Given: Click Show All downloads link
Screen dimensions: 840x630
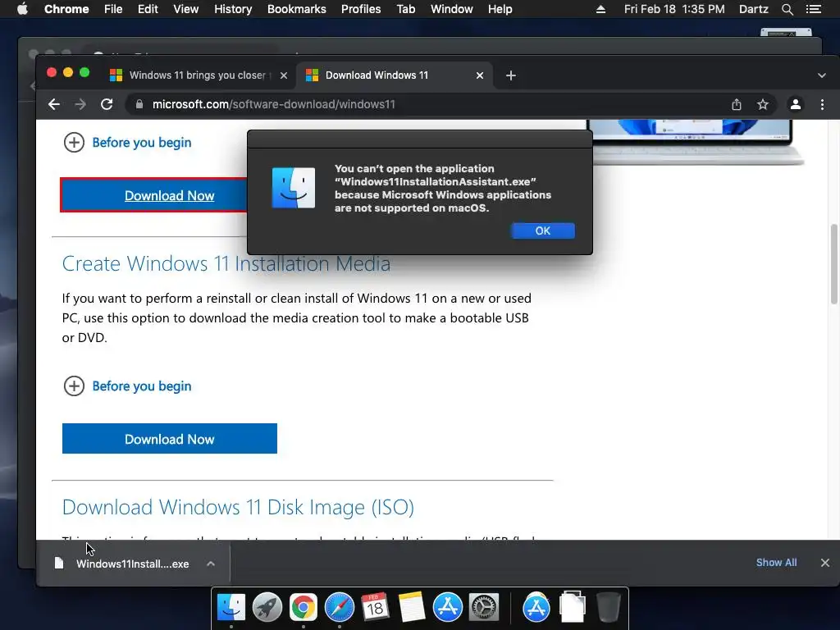Looking at the screenshot, I should [x=776, y=563].
